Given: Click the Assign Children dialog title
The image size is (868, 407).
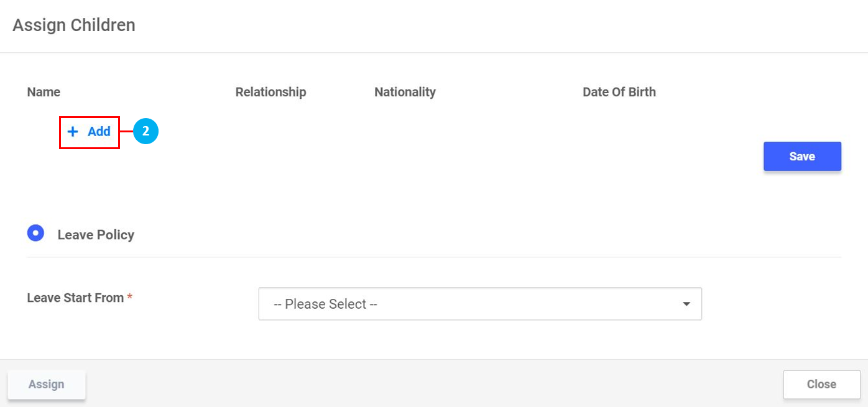Looking at the screenshot, I should pos(74,25).
